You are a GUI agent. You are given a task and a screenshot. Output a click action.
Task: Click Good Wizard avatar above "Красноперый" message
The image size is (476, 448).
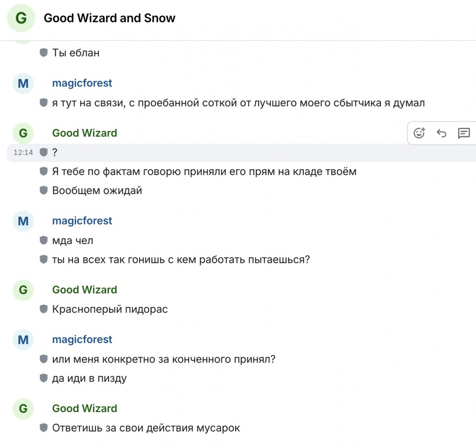point(23,290)
